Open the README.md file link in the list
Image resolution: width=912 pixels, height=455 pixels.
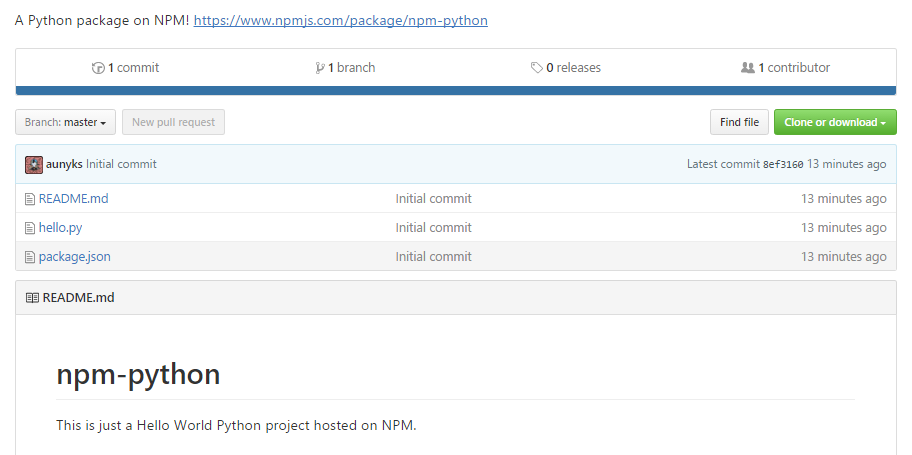point(73,199)
